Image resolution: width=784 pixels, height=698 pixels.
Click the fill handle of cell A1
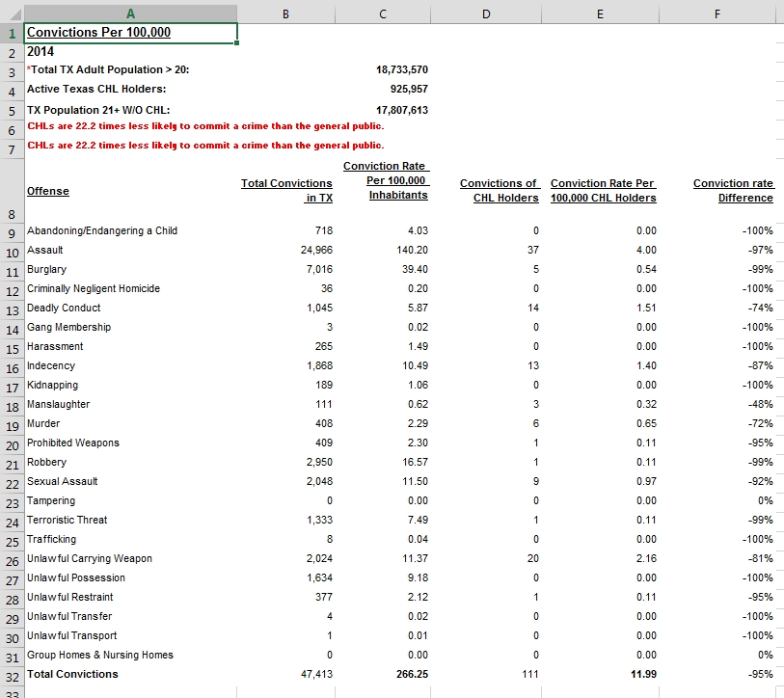pos(236,42)
